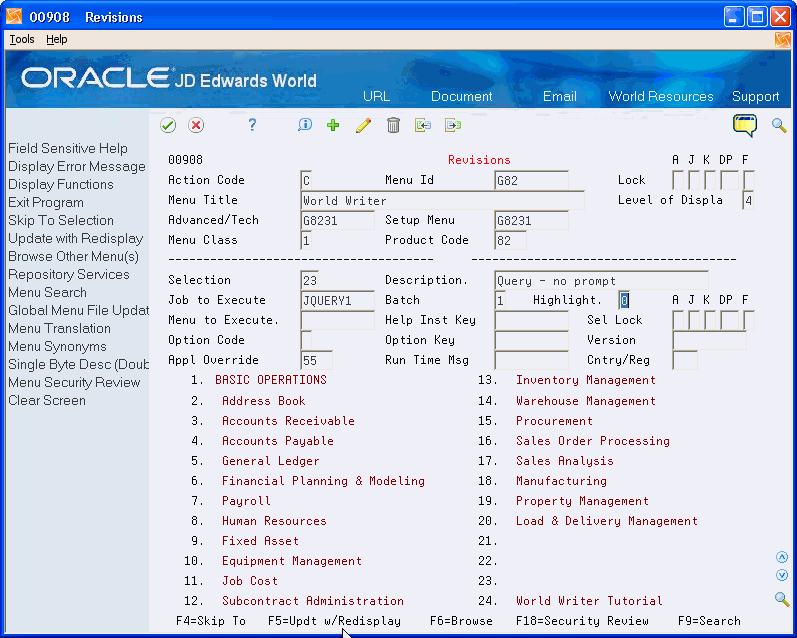Image resolution: width=797 pixels, height=638 pixels.
Task: Click the yellow pencil Change icon
Action: click(363, 125)
